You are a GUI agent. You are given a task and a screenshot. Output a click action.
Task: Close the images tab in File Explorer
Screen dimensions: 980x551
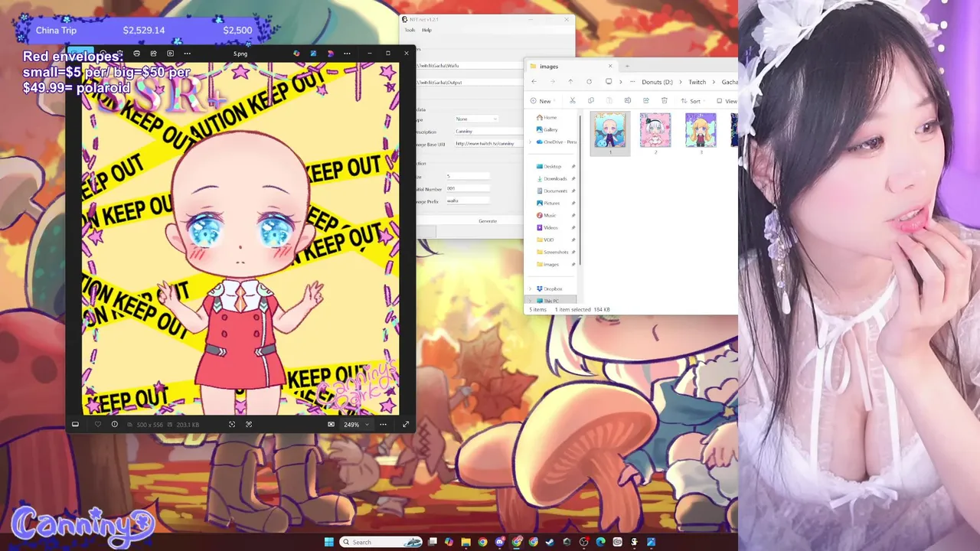pyautogui.click(x=610, y=66)
